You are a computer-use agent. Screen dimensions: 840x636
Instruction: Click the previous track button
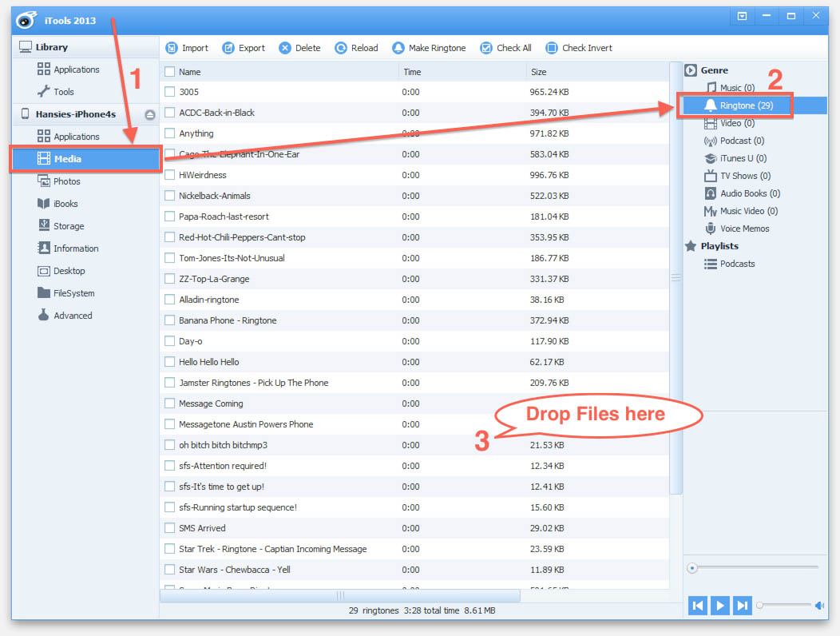coord(698,606)
